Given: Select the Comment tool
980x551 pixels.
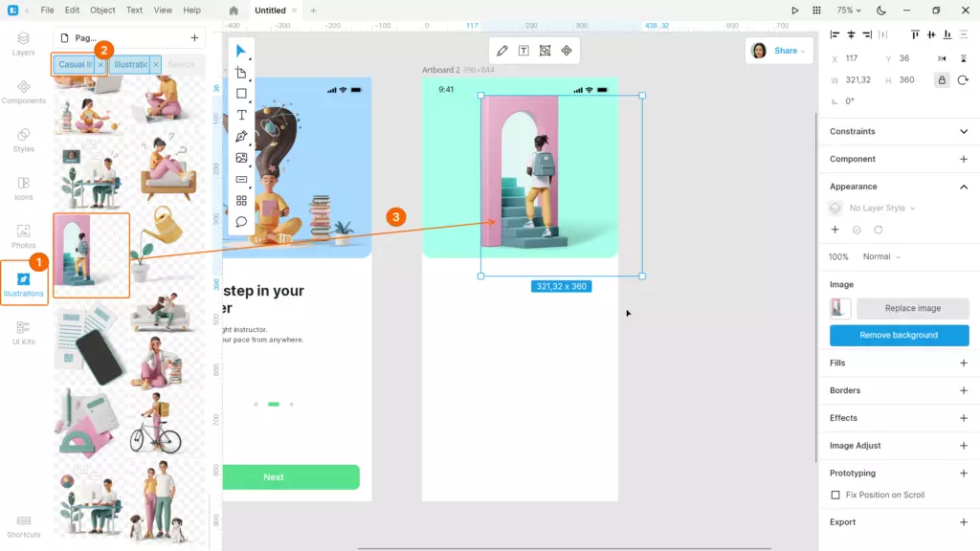Looking at the screenshot, I should (241, 222).
